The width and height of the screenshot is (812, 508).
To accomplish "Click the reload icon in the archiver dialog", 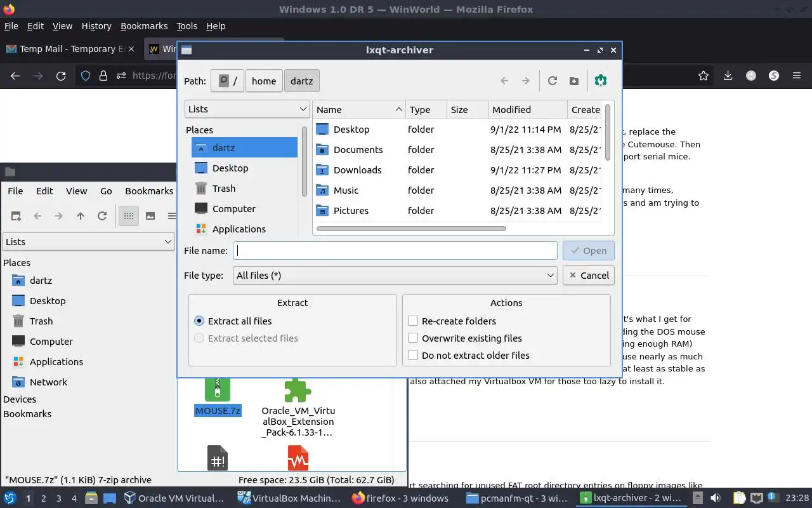I will point(553,81).
